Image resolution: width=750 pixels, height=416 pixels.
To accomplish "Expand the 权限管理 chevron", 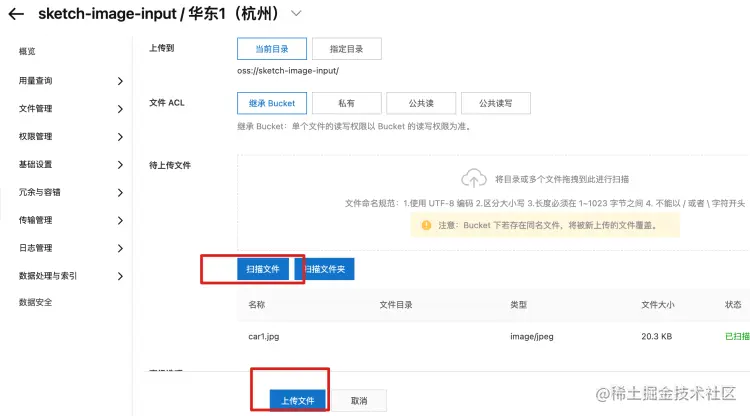I will (120, 137).
